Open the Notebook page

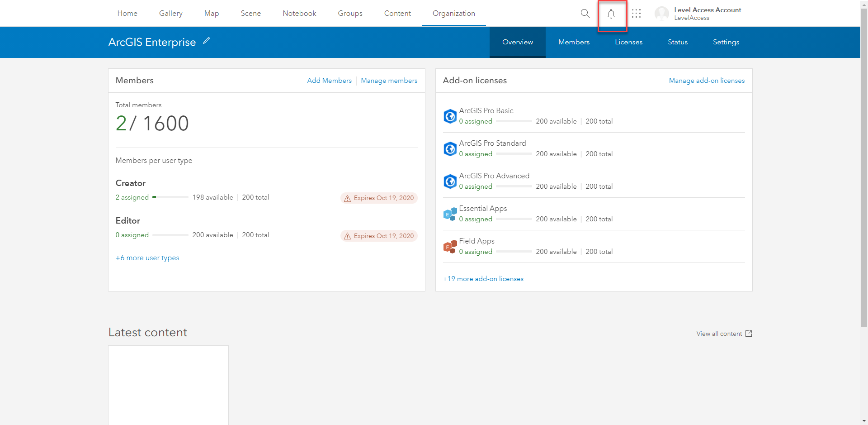click(x=299, y=13)
